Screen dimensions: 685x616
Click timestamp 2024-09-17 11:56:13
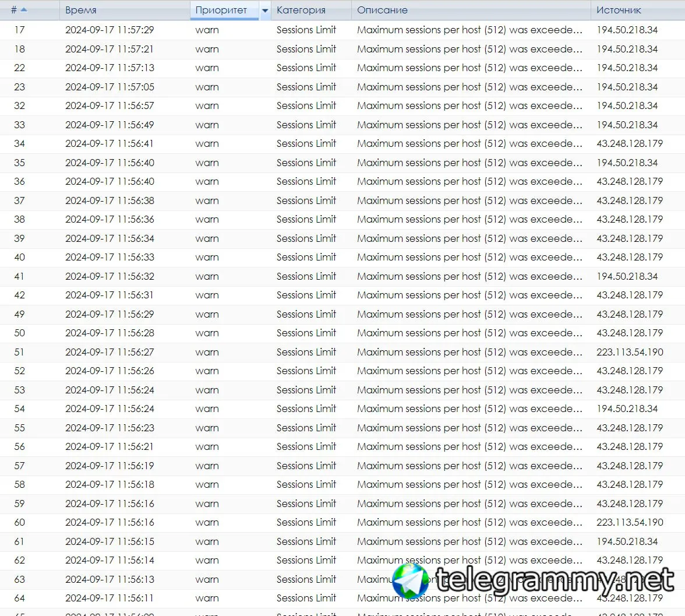[x=110, y=579]
